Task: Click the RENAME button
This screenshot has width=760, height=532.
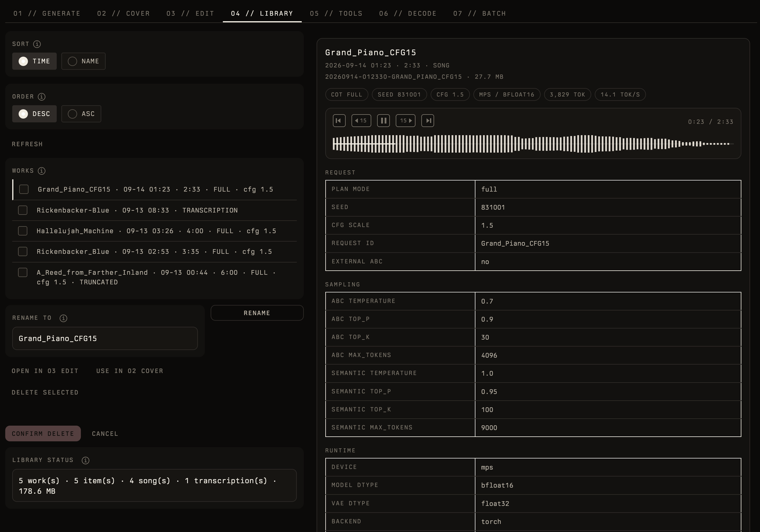Action: click(x=257, y=313)
